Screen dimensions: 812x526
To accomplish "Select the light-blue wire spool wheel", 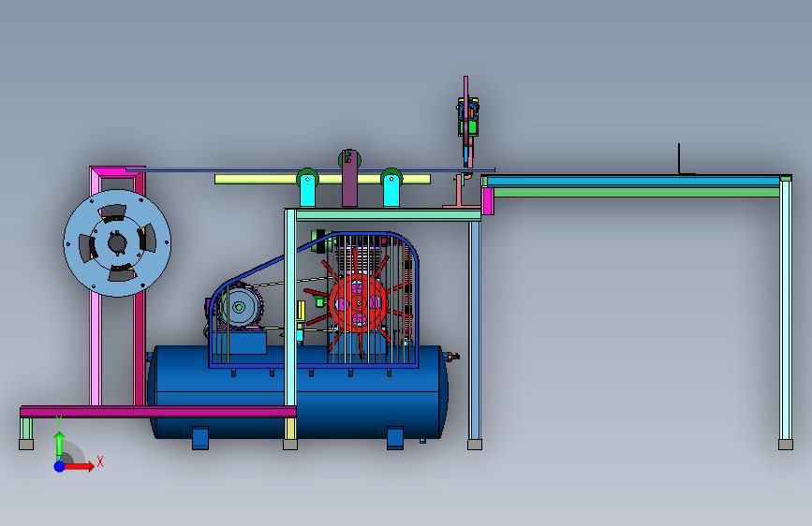I will pos(117,243).
